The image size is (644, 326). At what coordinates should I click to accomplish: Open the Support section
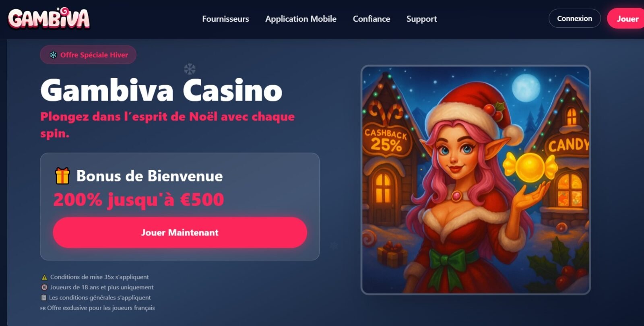click(421, 19)
